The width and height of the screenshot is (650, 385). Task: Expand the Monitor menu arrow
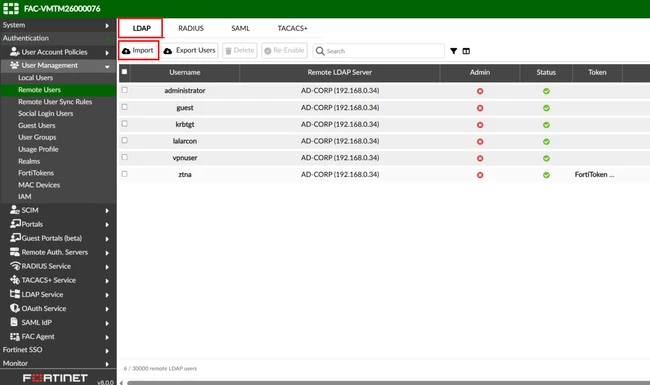(107, 364)
